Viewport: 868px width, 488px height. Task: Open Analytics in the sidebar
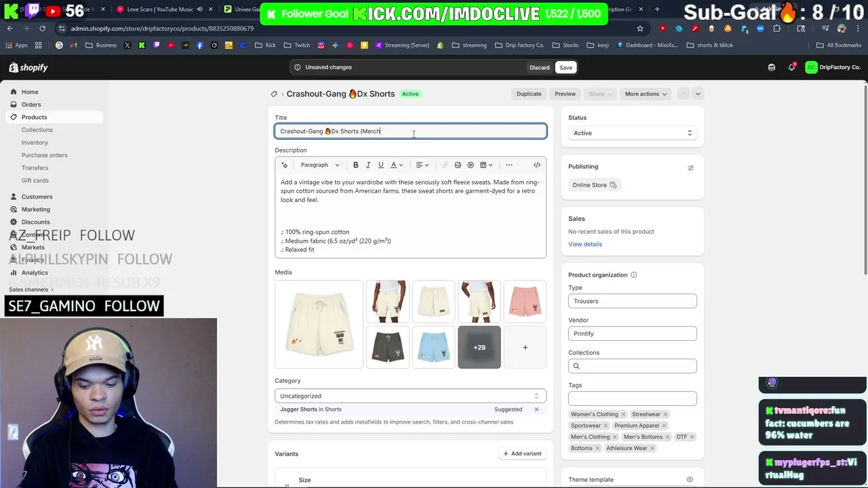(x=35, y=272)
